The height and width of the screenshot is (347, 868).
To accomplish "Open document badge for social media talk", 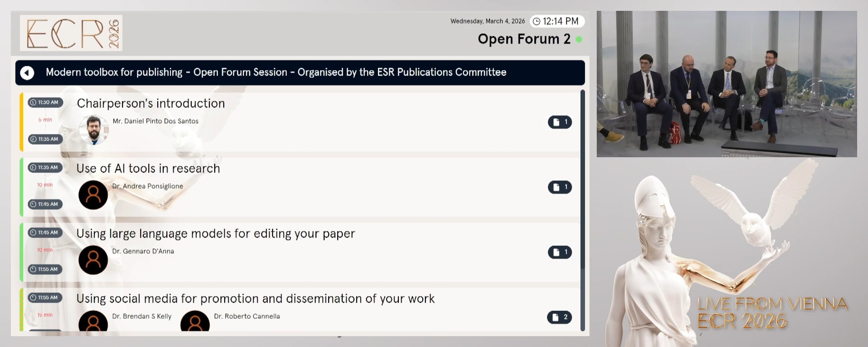I will click(x=559, y=317).
